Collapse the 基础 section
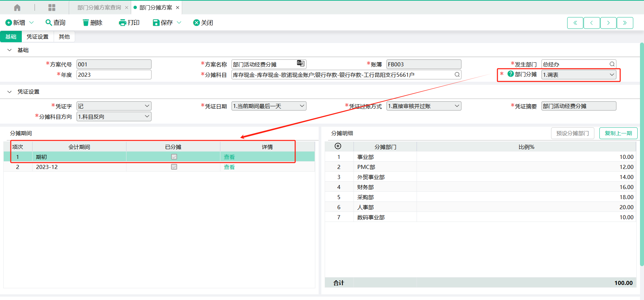The height and width of the screenshot is (300, 644). point(9,50)
